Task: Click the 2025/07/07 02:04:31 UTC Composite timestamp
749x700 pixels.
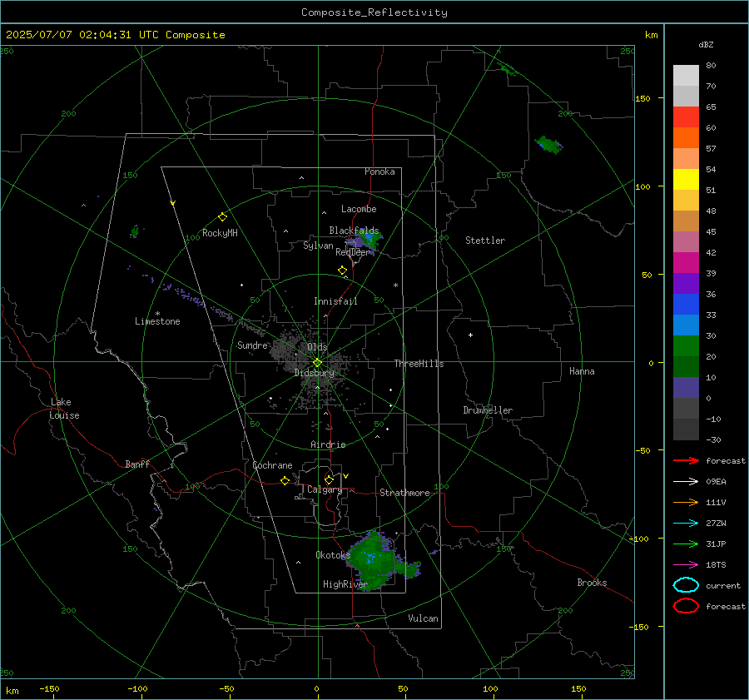Action: [x=115, y=35]
